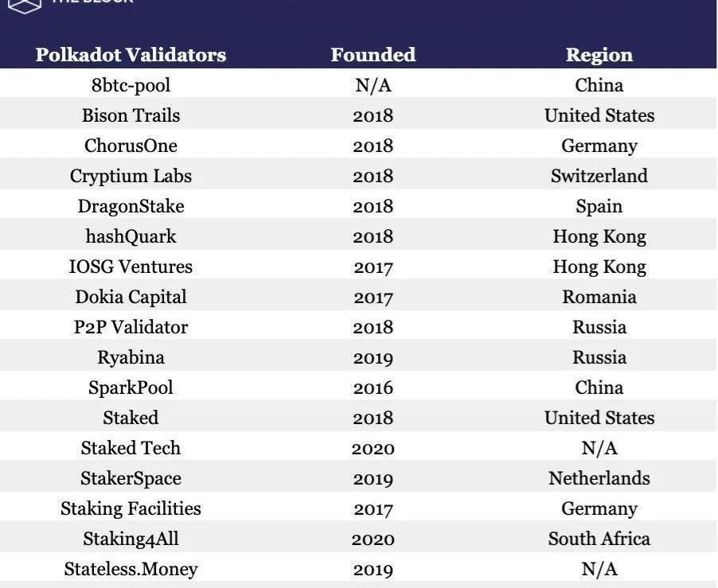Select the StakerSpace entry
This screenshot has height=588, width=718.
[x=131, y=478]
